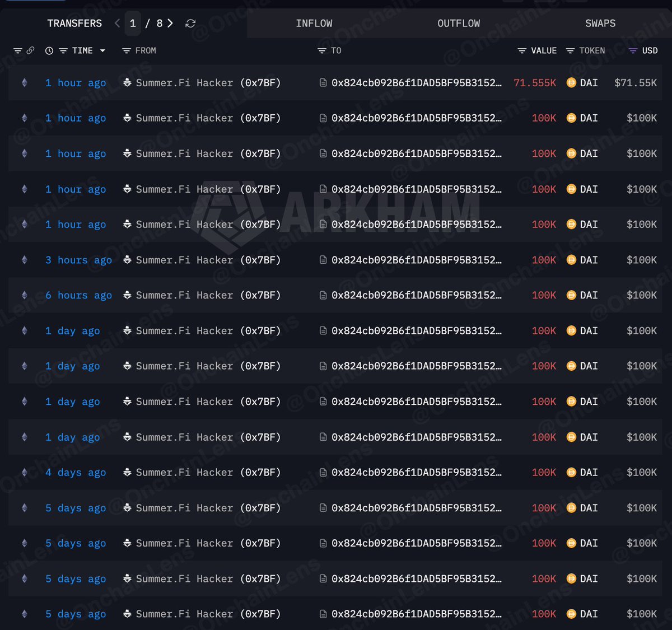Click Summer.Fi Hacker entity in 3 hours ago row
672x630 pixels.
208,260
